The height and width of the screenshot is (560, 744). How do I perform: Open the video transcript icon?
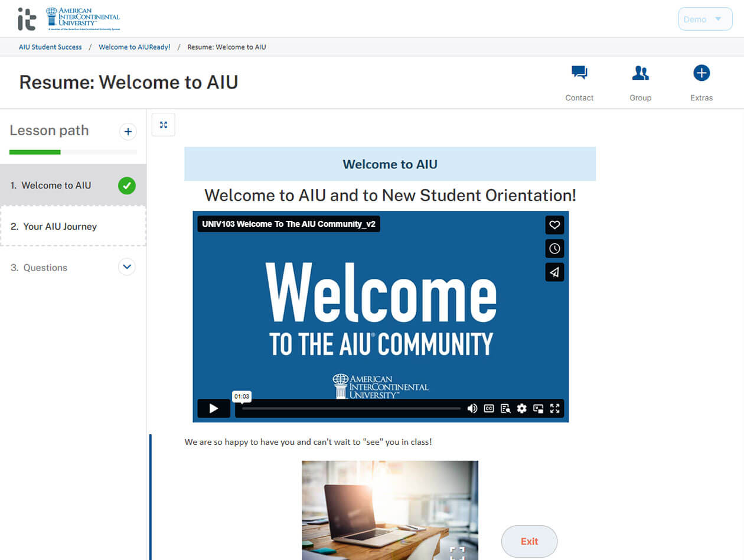tap(505, 408)
